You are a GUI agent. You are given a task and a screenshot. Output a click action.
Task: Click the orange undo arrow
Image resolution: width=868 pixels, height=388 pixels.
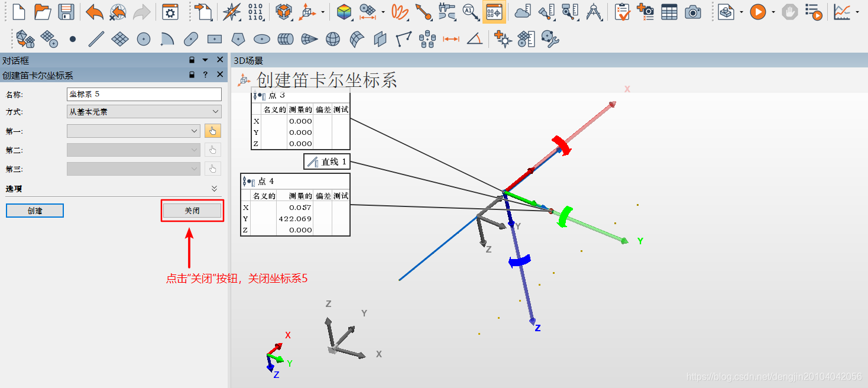coord(94,11)
